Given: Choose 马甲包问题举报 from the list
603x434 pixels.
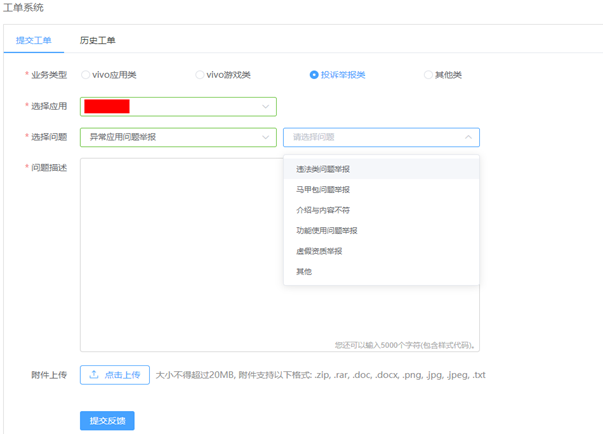Looking at the screenshot, I should pyautogui.click(x=381, y=190).
